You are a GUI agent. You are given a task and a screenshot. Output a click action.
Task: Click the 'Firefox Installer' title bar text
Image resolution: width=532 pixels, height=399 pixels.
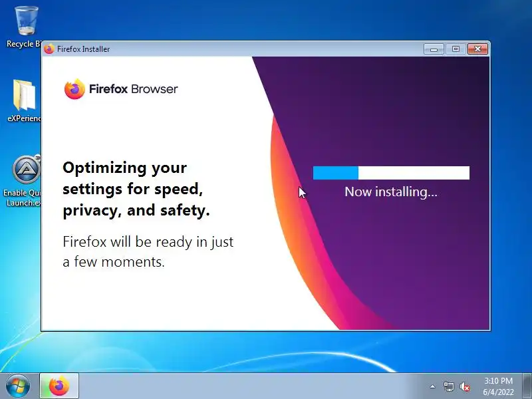click(84, 49)
